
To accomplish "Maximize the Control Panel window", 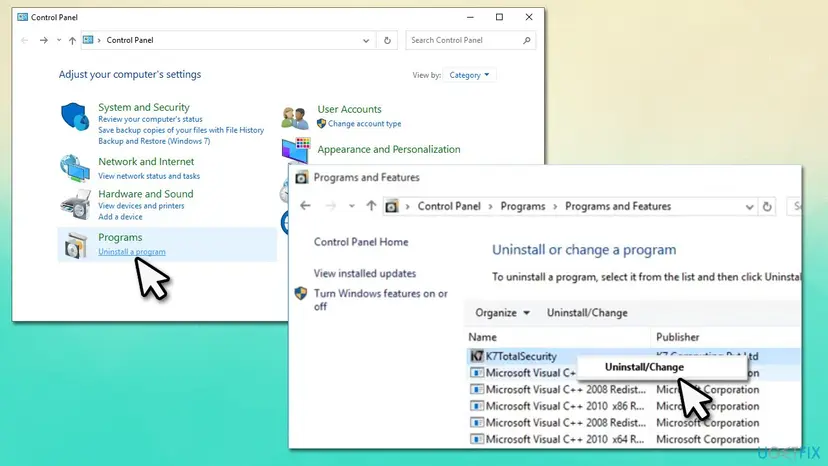I will (499, 17).
